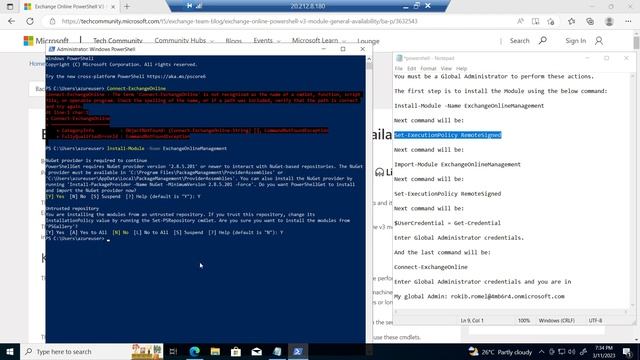640x360 pixels.
Task: Open Notepad from the taskbar
Action: pos(277,351)
